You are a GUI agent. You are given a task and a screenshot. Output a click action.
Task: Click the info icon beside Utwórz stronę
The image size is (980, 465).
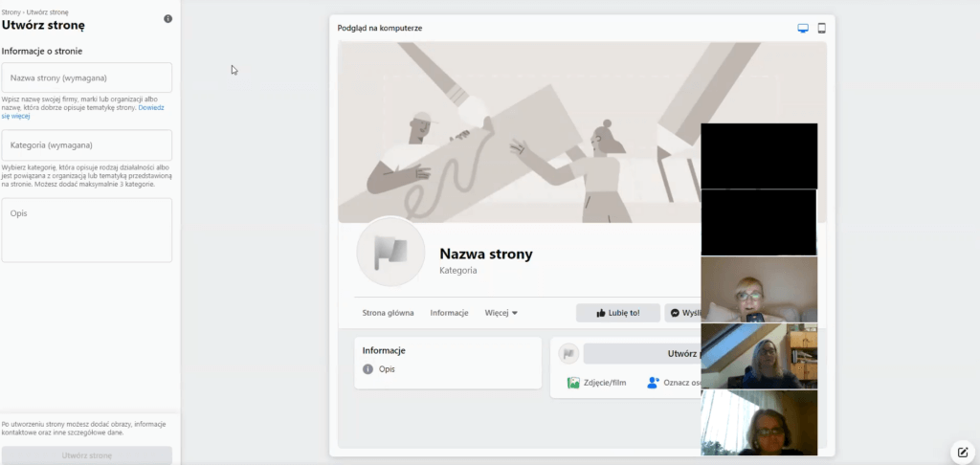point(168,19)
